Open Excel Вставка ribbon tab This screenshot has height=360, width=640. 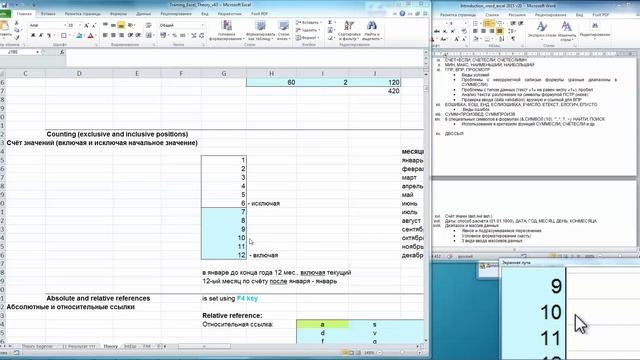48,13
